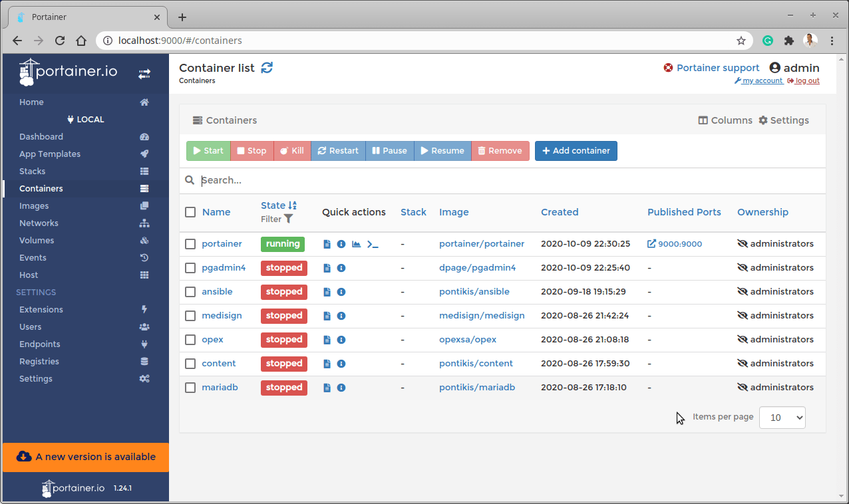Check the pgadmin4 container checkbox
849x504 pixels.
190,268
